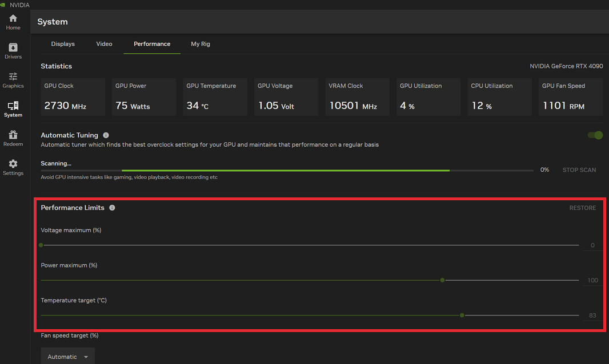Click the Temperature target slider handle
609x364 pixels.
pos(462,315)
